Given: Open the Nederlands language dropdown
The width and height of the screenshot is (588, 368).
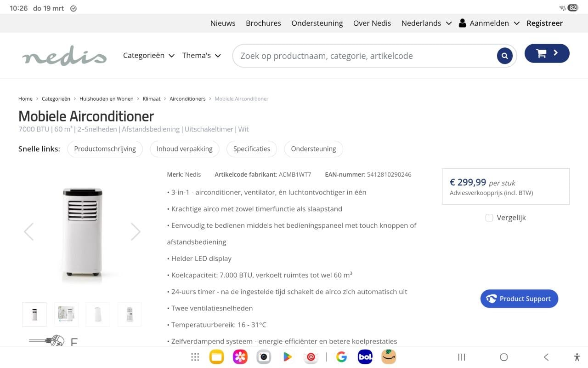Looking at the screenshot, I should [x=425, y=23].
